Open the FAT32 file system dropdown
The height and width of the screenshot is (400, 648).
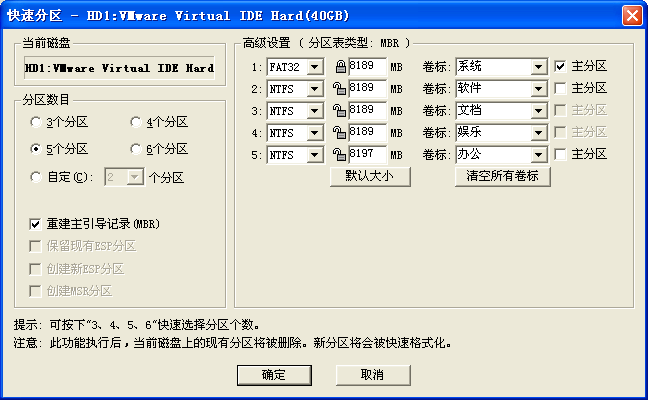click(x=315, y=66)
